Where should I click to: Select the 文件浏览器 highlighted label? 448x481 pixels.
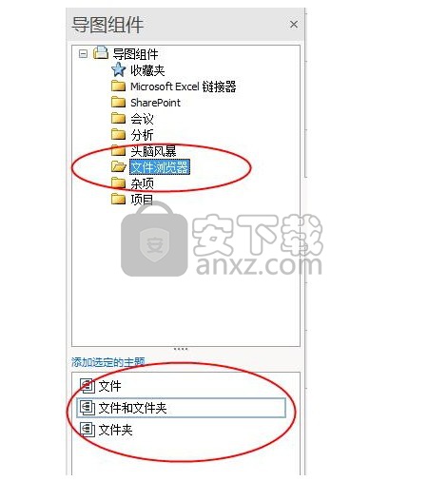[x=160, y=167]
